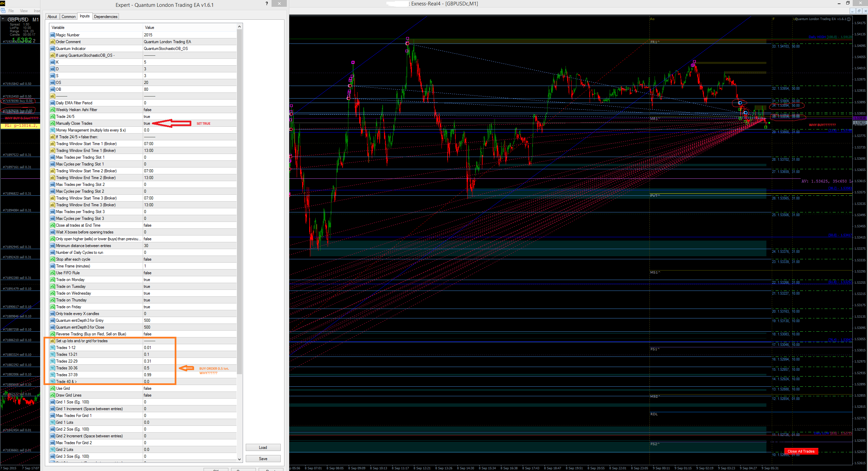Click the integer icon next to OS

52,83
